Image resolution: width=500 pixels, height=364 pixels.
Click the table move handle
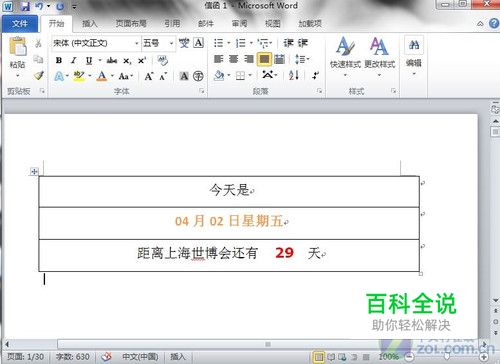point(34,172)
